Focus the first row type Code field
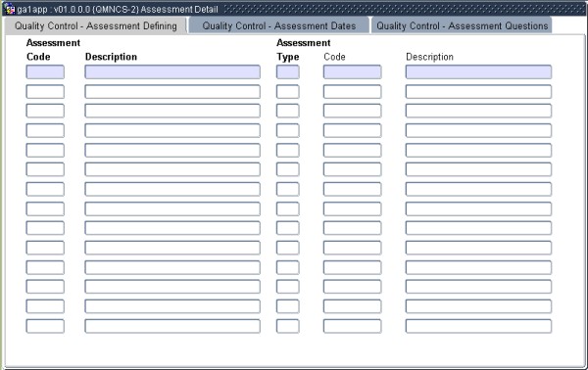Screen dimensions: 588x370 coord(352,71)
